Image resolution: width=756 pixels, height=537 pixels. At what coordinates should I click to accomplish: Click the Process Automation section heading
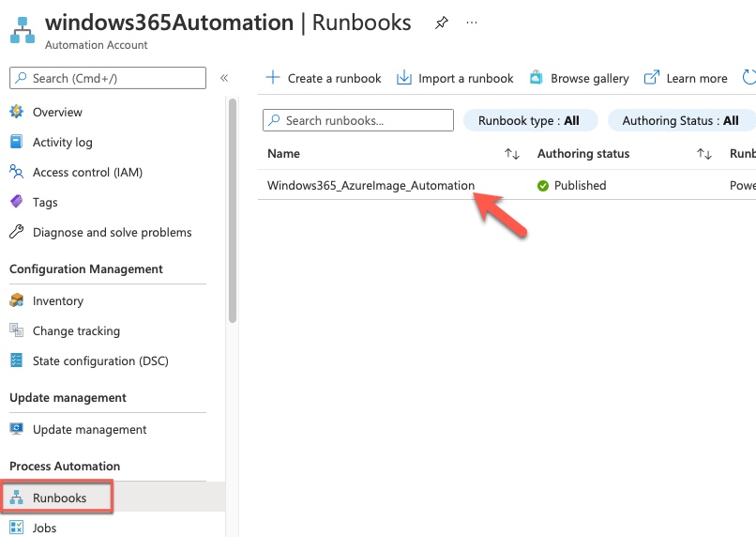[65, 466]
